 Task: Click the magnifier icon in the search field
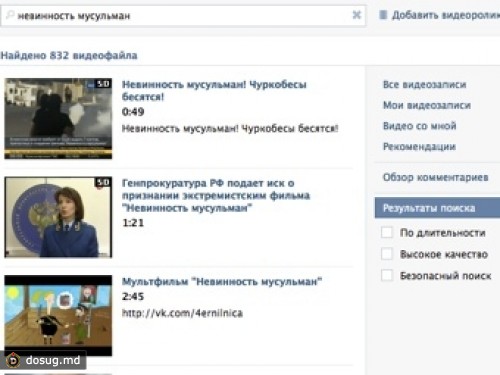10,15
